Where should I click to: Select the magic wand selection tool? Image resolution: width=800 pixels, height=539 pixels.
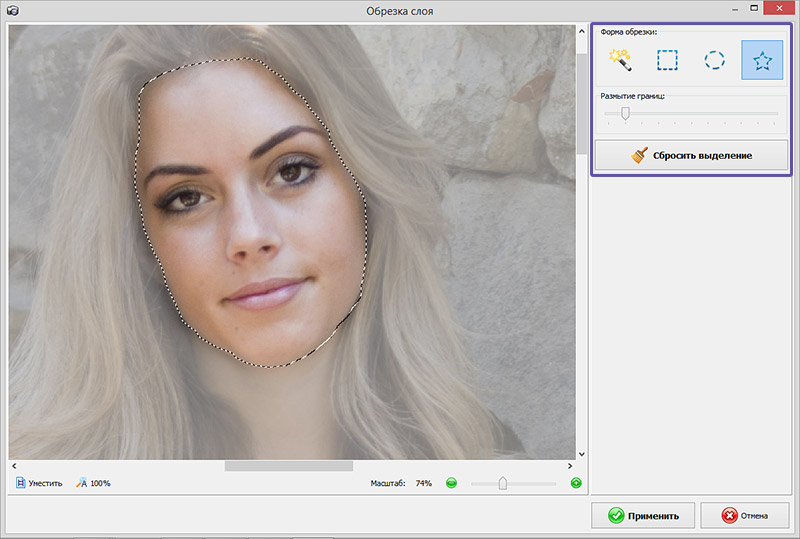coord(619,61)
